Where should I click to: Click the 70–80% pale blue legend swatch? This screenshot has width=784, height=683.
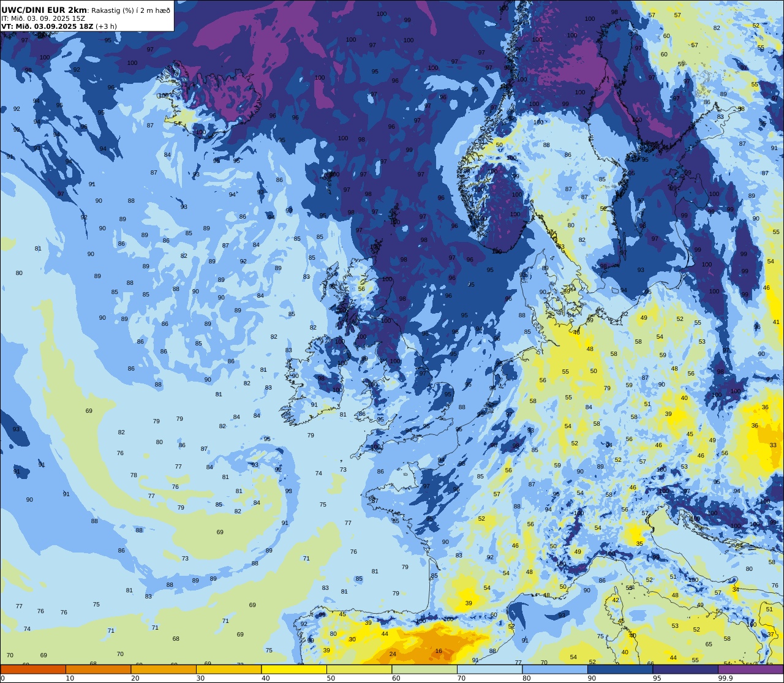click(489, 670)
